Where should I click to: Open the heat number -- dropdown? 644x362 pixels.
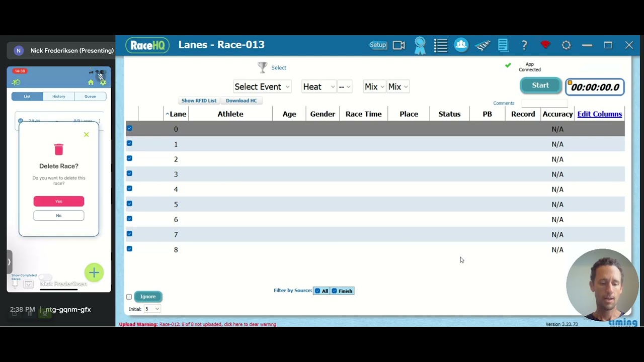pyautogui.click(x=344, y=86)
